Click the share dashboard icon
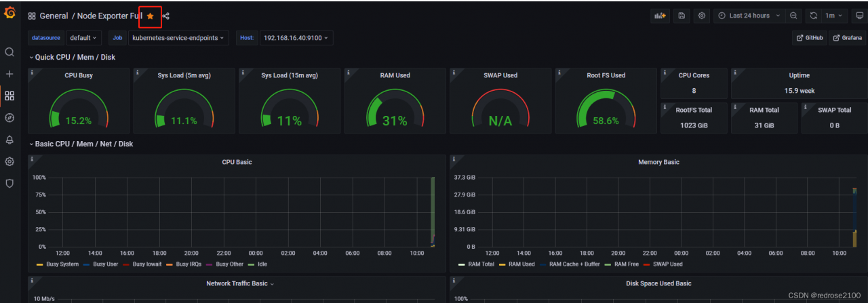The image size is (868, 303). point(166,16)
